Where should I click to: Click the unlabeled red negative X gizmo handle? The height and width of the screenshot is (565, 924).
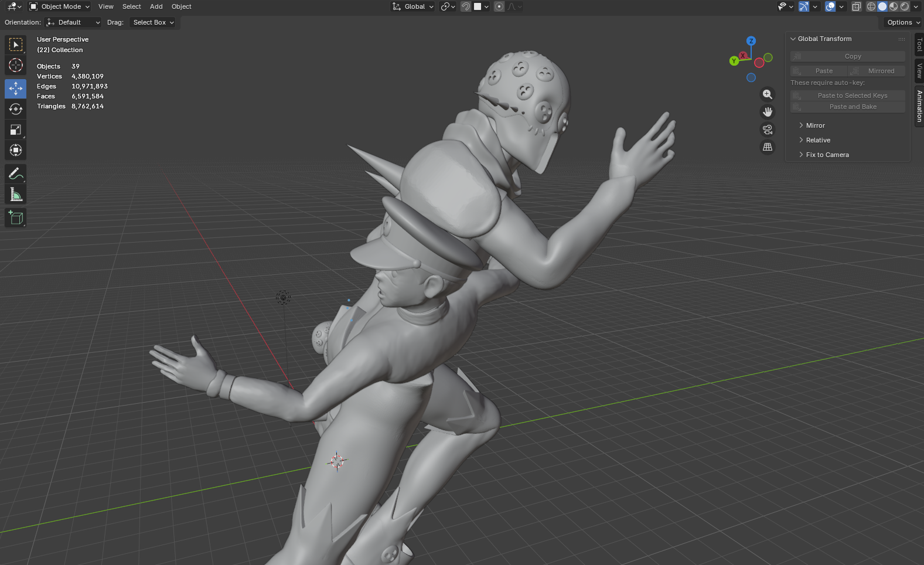pos(759,63)
